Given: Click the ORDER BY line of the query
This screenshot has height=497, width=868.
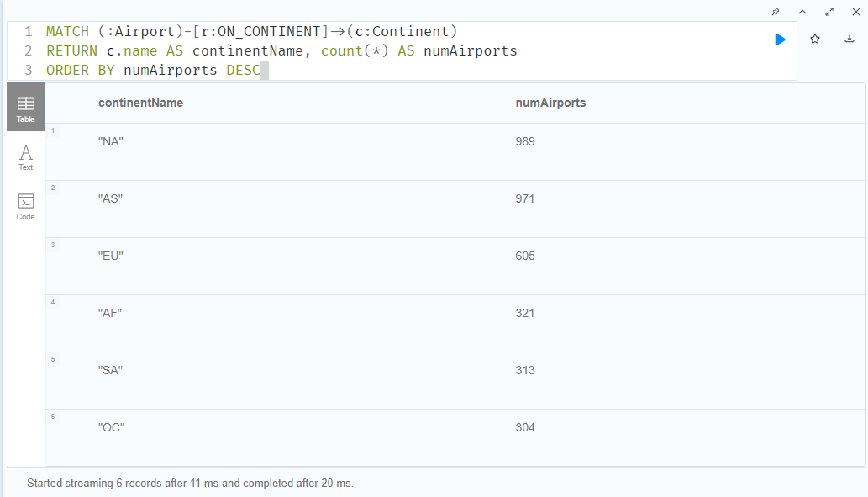Looking at the screenshot, I should 153,71.
